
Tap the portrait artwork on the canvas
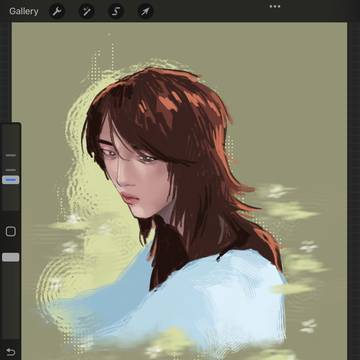pos(180,191)
